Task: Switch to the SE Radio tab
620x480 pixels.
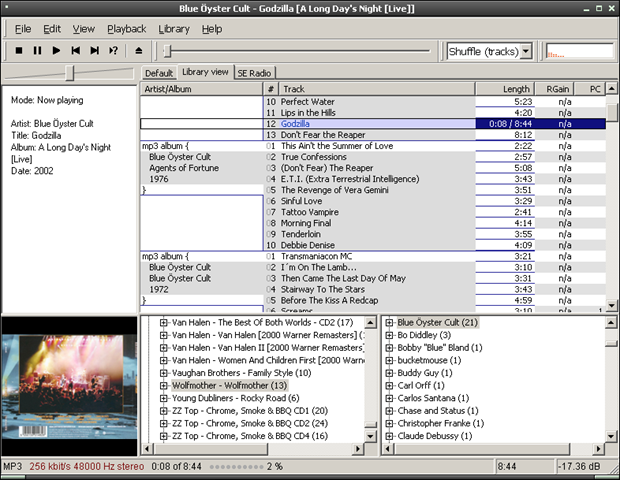Action: pos(254,73)
